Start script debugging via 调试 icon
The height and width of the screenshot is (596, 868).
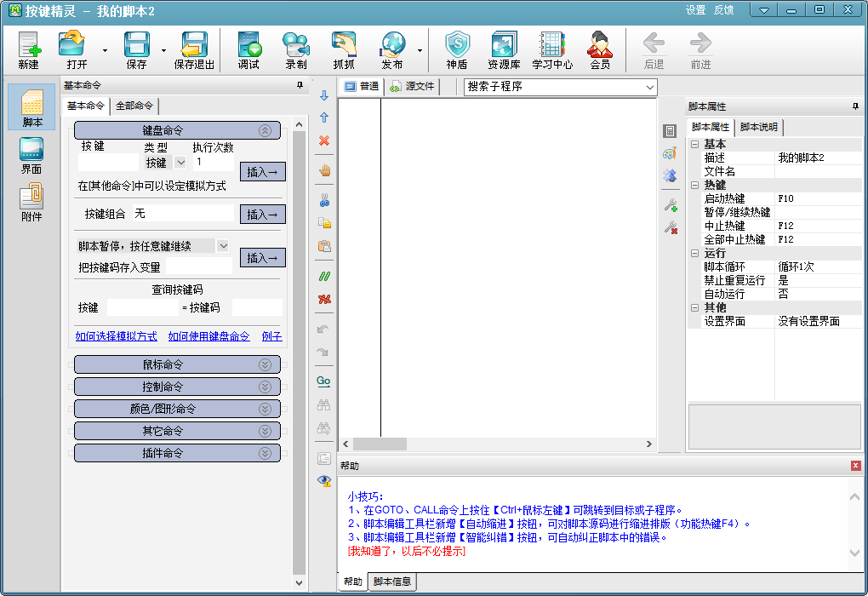248,49
